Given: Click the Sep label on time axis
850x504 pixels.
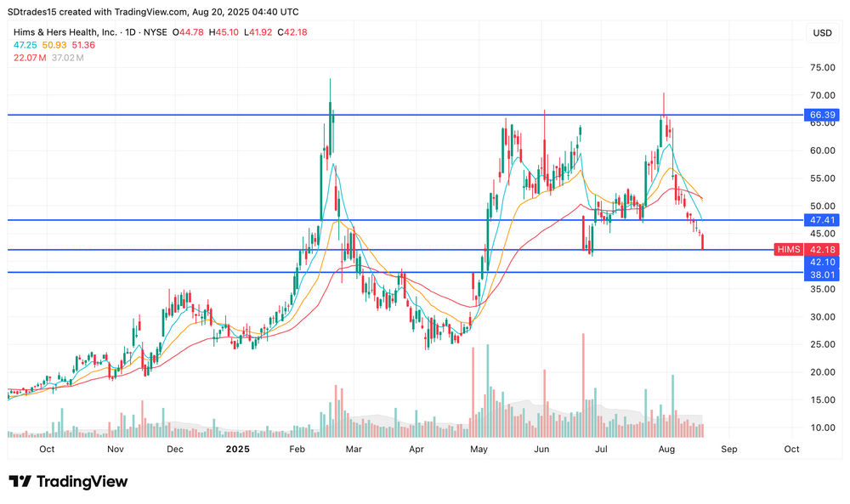Looking at the screenshot, I should (x=729, y=449).
